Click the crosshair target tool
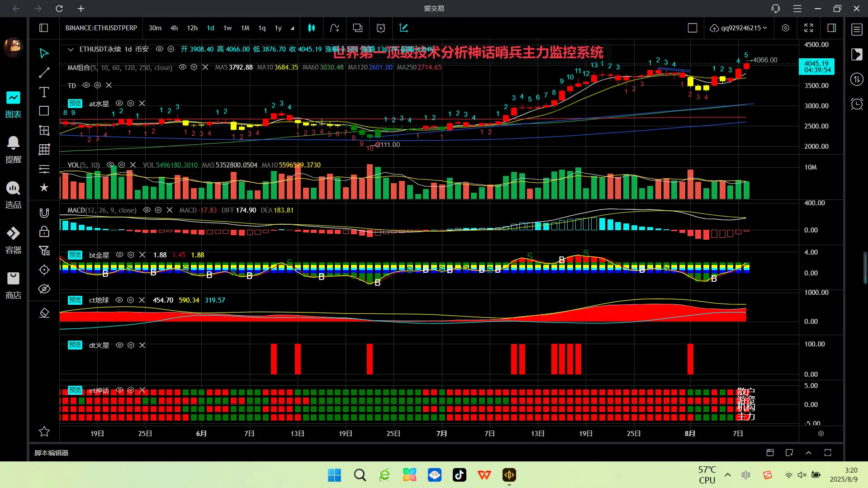This screenshot has width=868, height=488. [44, 270]
